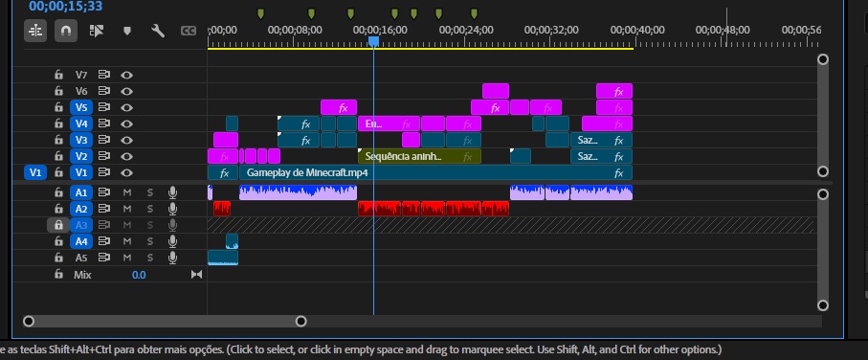Viewport: 868px width, 360px height.
Task: Select the Saz... clip on V2
Action: pyautogui.click(x=601, y=157)
